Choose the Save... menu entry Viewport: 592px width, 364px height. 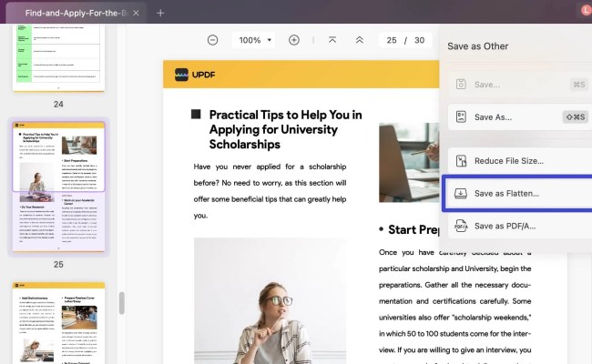click(x=520, y=85)
